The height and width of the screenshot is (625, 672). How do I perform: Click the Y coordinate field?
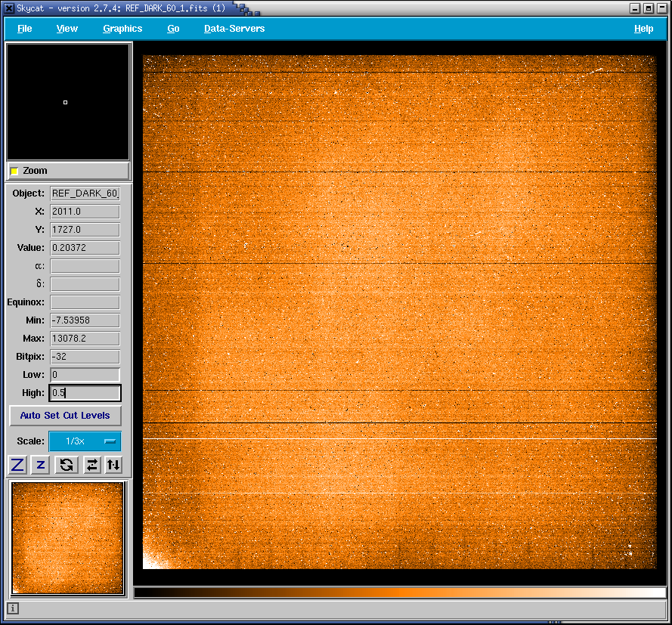coord(85,230)
